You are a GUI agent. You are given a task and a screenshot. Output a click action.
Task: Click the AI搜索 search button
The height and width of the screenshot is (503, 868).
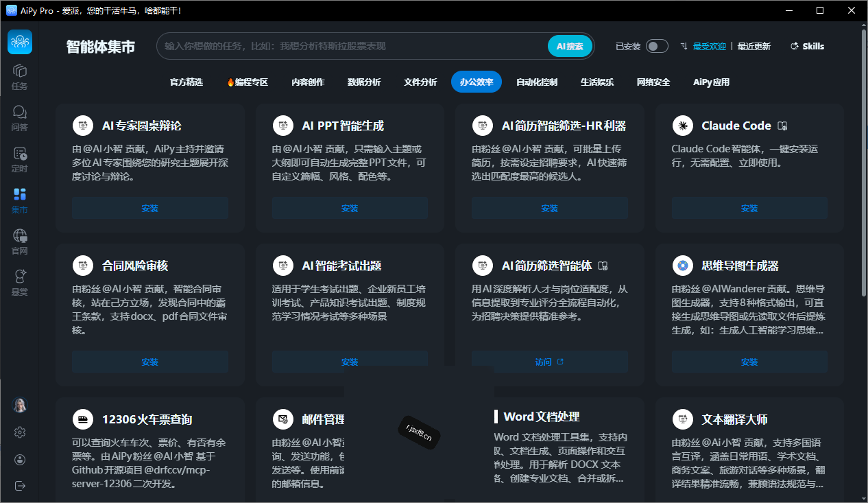tap(570, 46)
